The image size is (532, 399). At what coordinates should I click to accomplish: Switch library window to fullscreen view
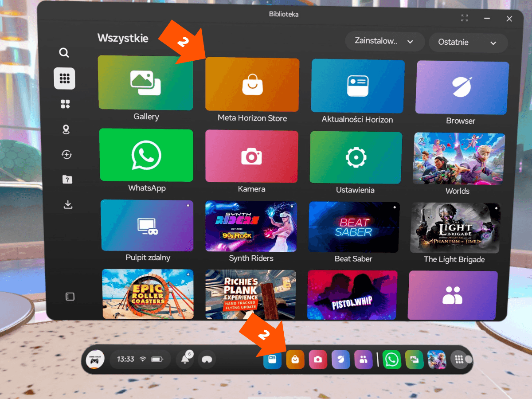[x=465, y=18]
